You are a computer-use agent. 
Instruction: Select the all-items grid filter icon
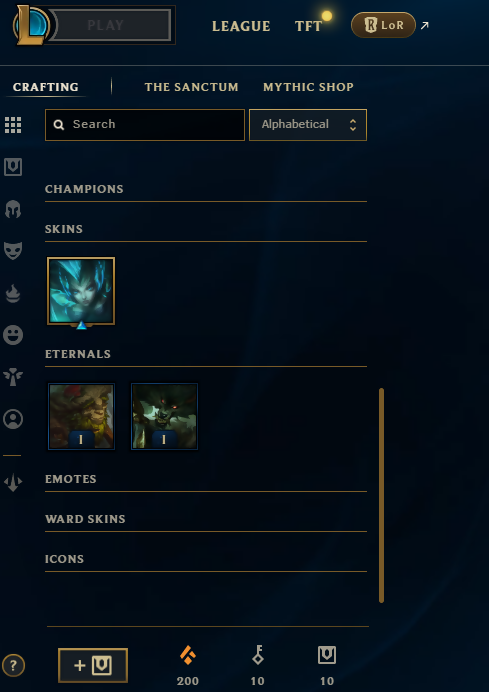click(13, 125)
